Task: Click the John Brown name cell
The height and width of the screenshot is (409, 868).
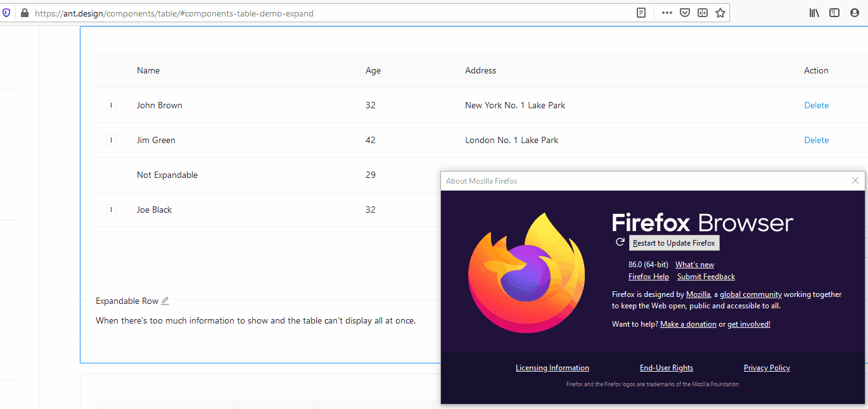Action: (160, 105)
